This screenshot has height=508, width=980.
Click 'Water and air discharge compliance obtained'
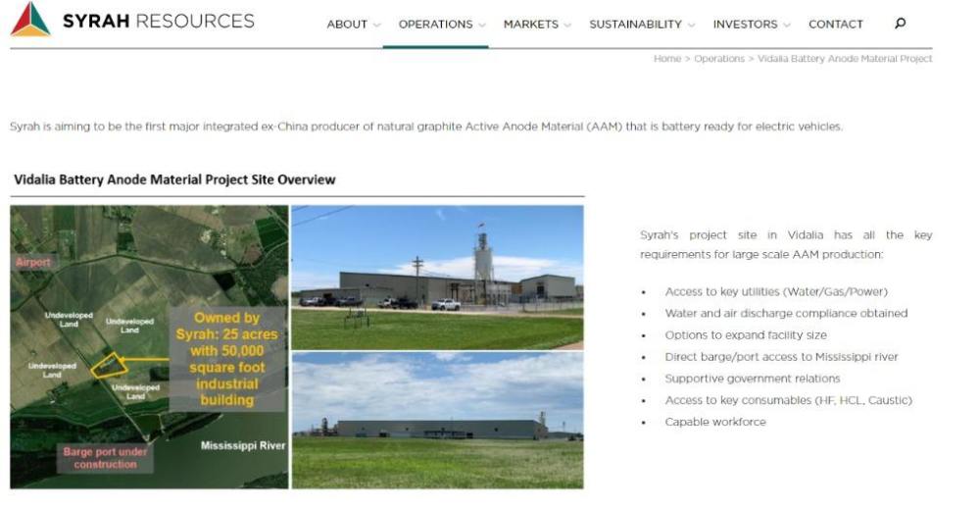[x=786, y=313]
